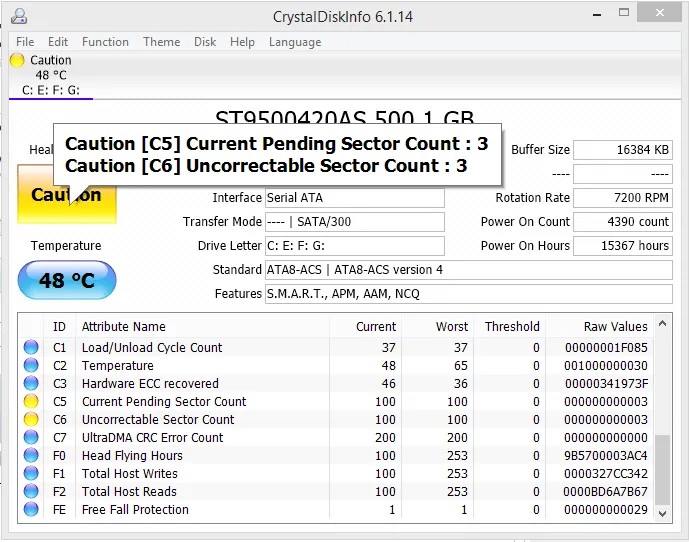689x542 pixels.
Task: Click raw value 00000001F085
Action: (x=606, y=348)
